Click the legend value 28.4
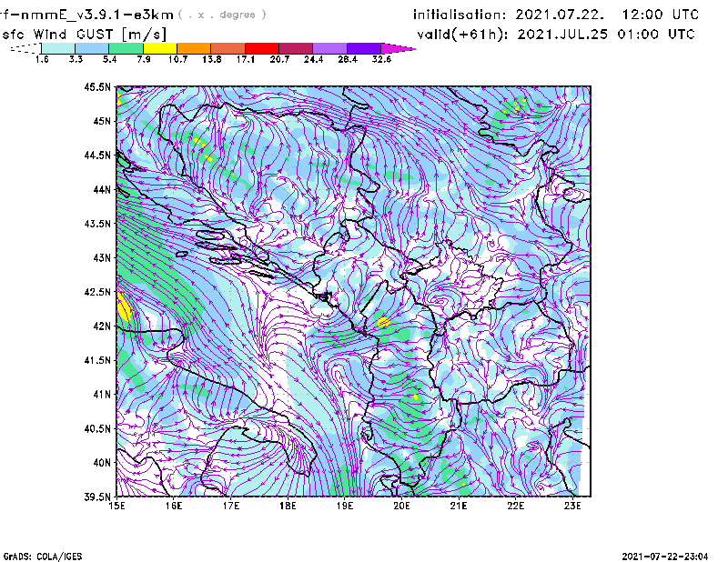 348,59
